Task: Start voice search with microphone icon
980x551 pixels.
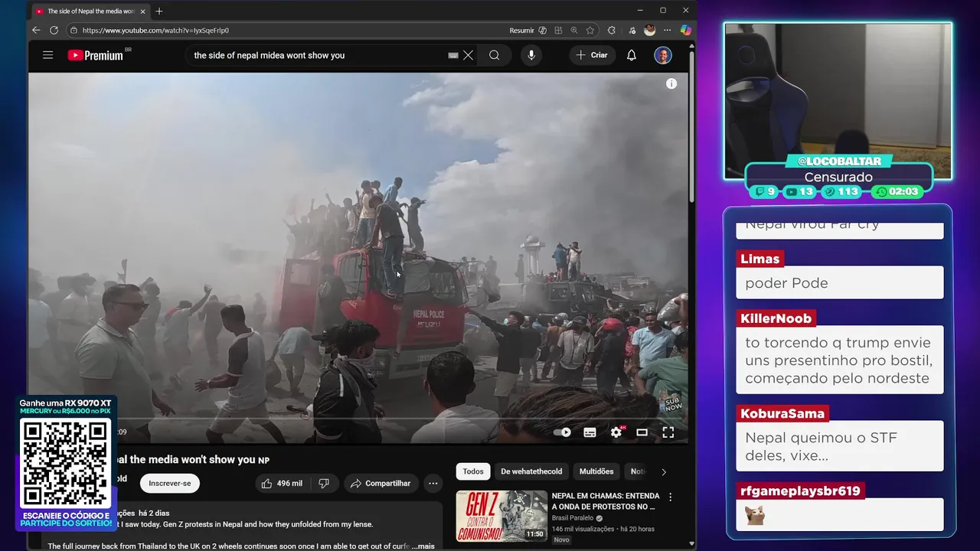Action: tap(531, 55)
